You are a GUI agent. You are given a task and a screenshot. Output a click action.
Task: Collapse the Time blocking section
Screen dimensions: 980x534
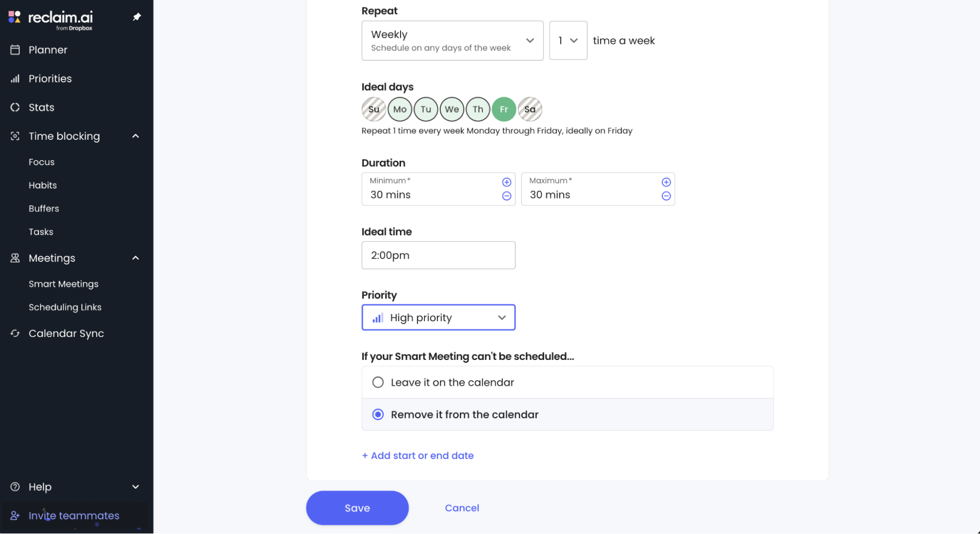click(x=135, y=136)
